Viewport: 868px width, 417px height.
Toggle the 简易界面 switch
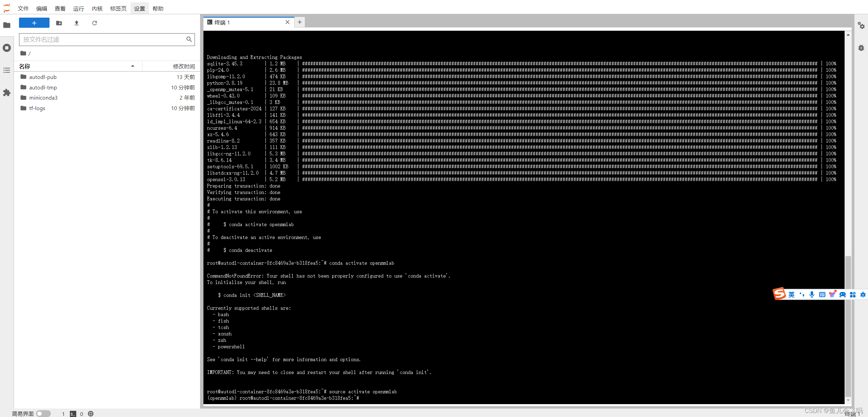pyautogui.click(x=43, y=413)
